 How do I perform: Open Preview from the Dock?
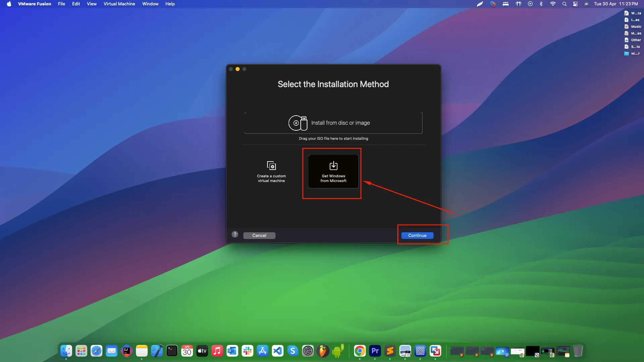(x=405, y=351)
